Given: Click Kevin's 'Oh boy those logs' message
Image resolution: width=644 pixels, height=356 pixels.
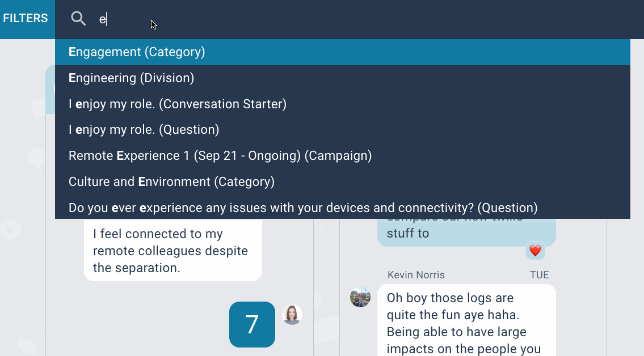Looking at the screenshot, I should click(x=466, y=320).
